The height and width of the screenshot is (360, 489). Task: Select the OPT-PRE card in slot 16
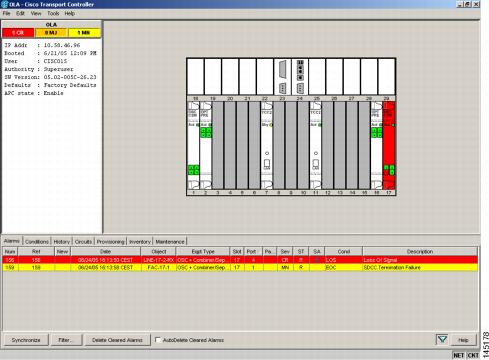tap(377, 146)
